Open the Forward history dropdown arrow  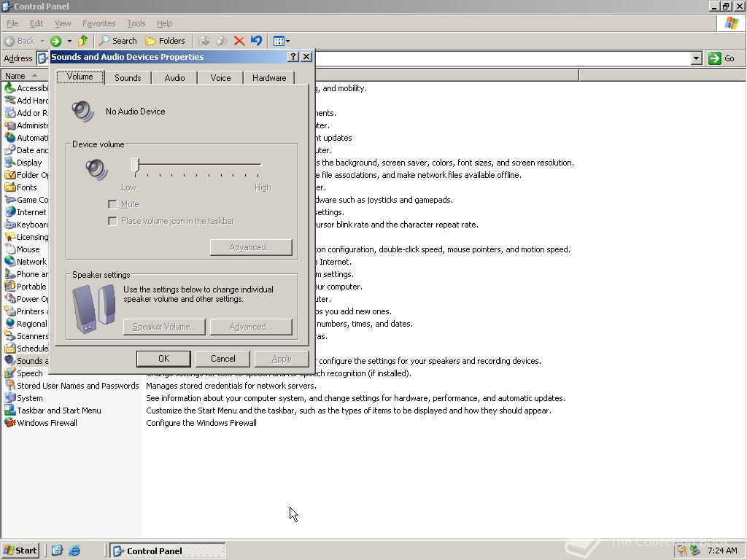coord(69,41)
